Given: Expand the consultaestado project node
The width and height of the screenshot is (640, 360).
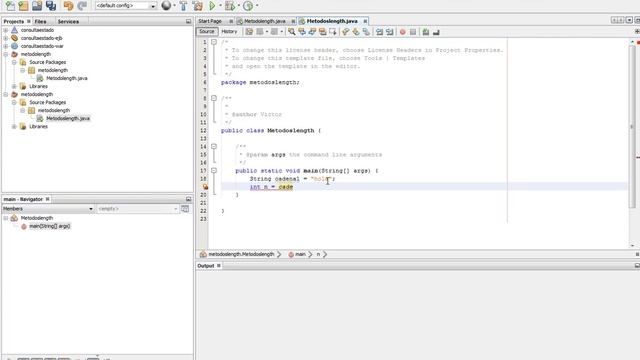Looking at the screenshot, I should pos(6,30).
